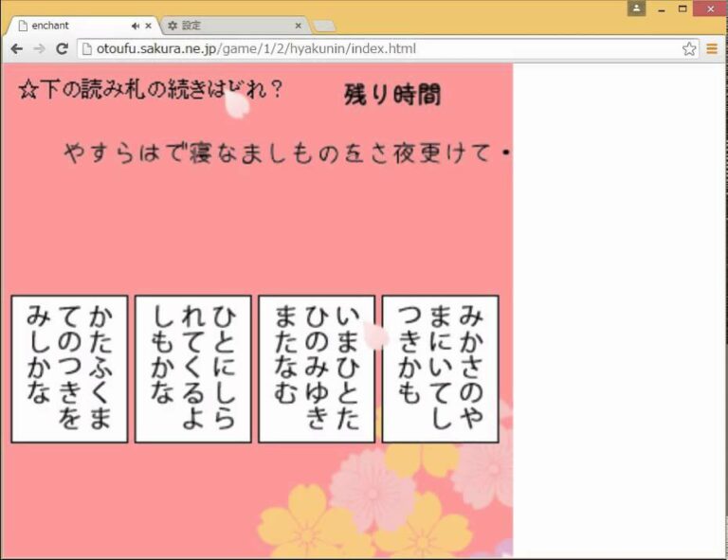Screen dimensions: 728x560
Task: Click the Chrome user profile icon
Action: coord(636,8)
